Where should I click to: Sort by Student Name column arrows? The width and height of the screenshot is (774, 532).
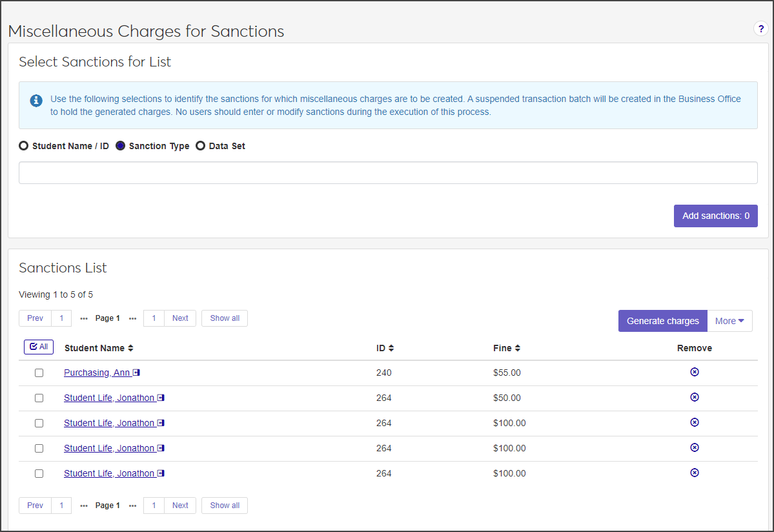[130, 348]
